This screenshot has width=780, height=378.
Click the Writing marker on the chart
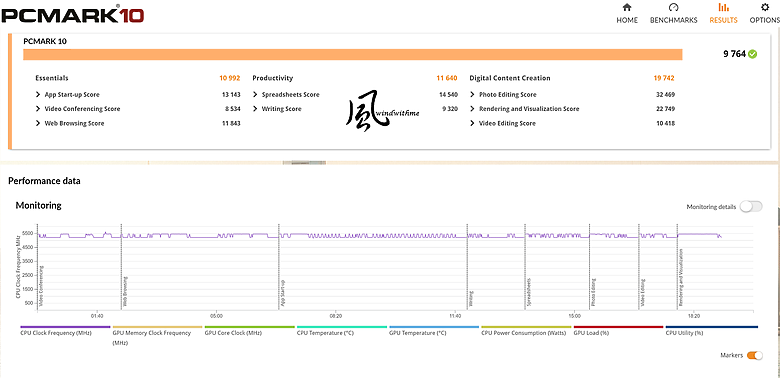471,298
